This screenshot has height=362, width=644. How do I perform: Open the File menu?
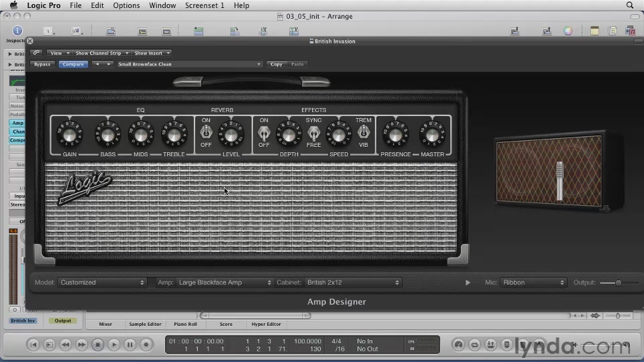(76, 5)
